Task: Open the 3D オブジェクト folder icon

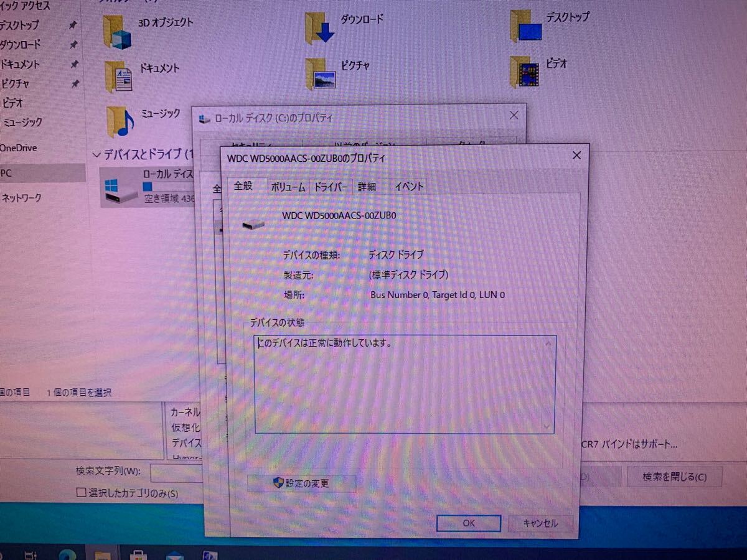Action: pos(117,31)
